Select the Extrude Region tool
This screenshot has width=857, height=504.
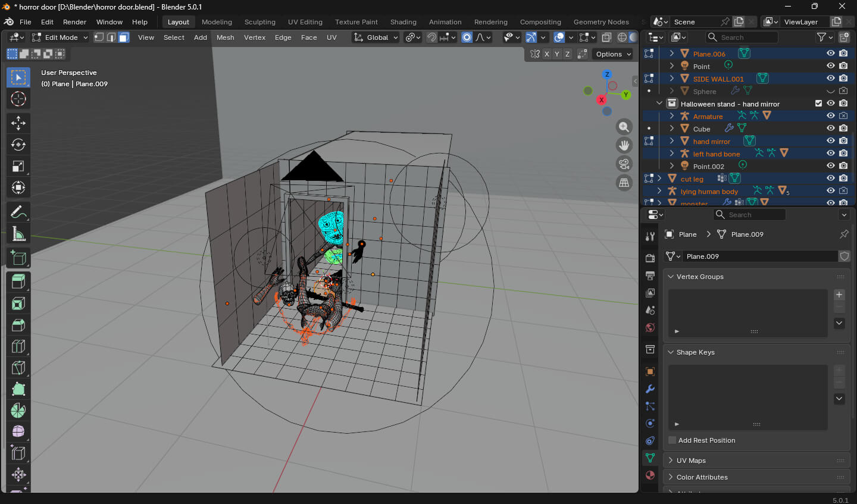(x=18, y=281)
